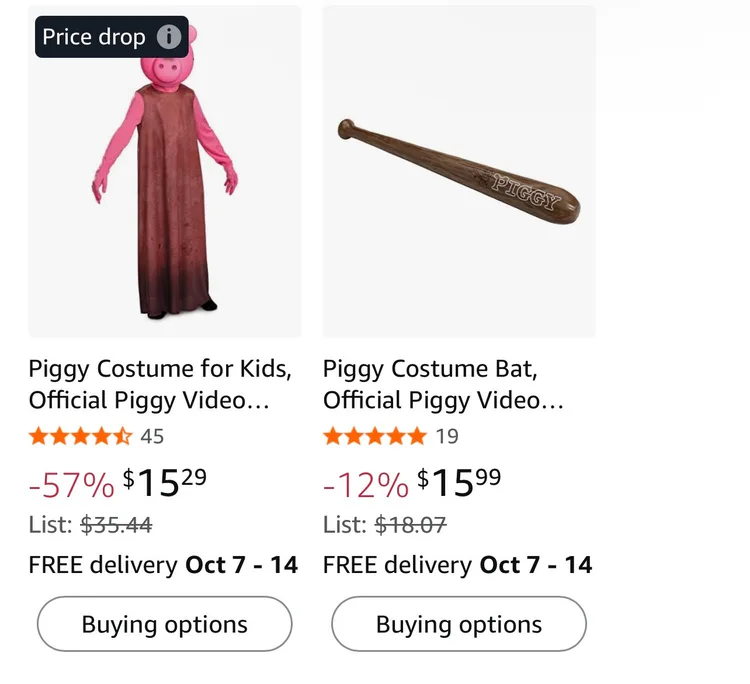
Task: Click the Price drop info icon
Action: [169, 37]
